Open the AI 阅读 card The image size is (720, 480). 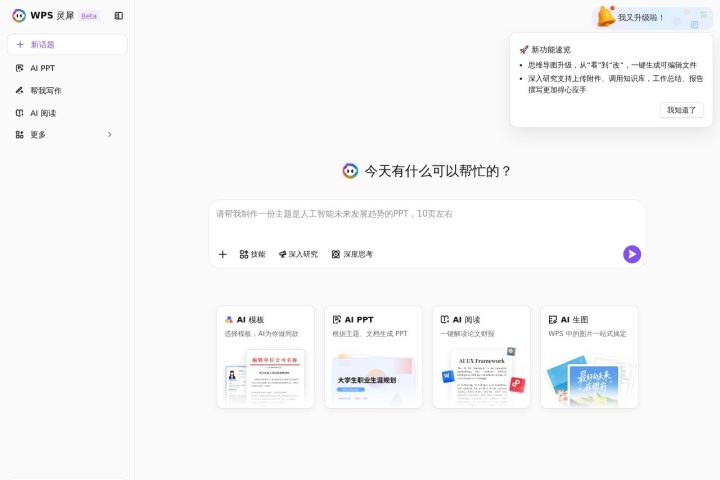[x=481, y=357]
